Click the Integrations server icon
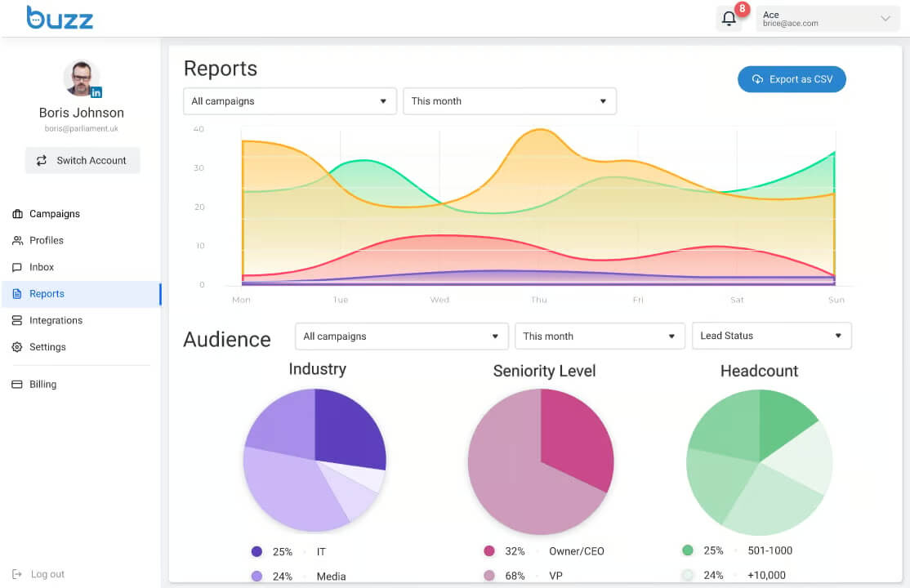The width and height of the screenshot is (910, 588). pyautogui.click(x=17, y=320)
